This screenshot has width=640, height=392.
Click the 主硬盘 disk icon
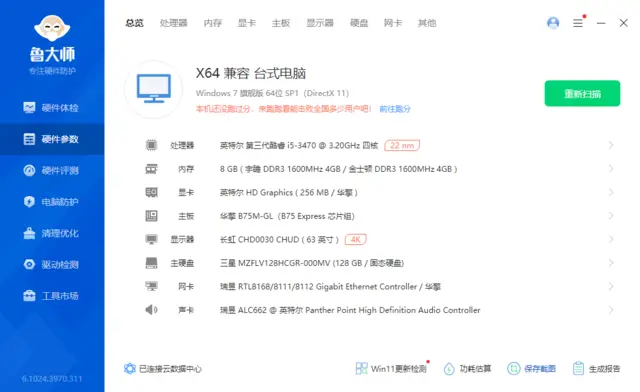point(151,263)
